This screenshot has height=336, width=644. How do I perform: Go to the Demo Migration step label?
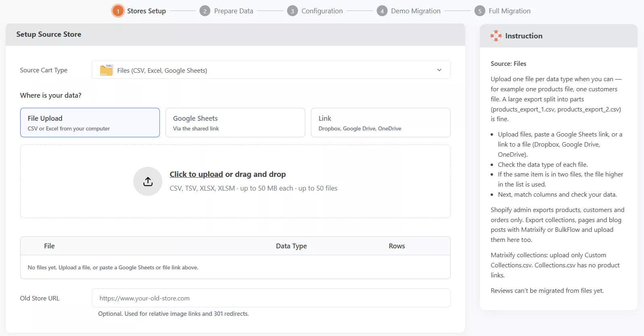(x=416, y=11)
